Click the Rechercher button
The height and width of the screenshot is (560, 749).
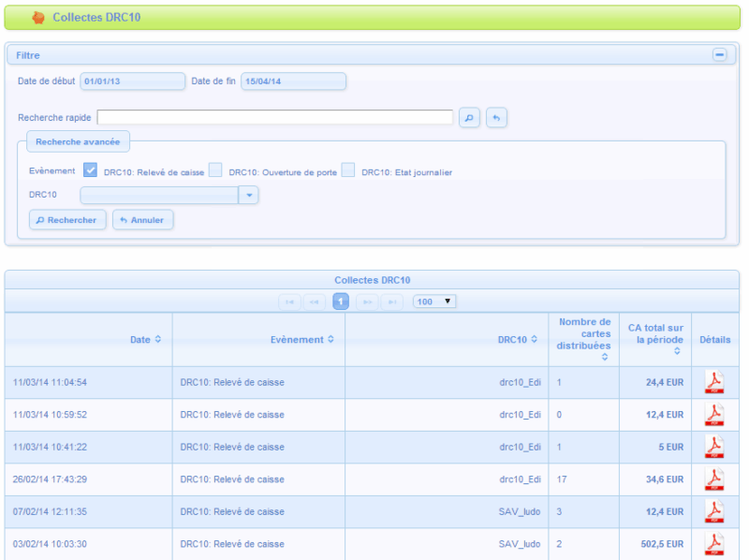(x=66, y=220)
